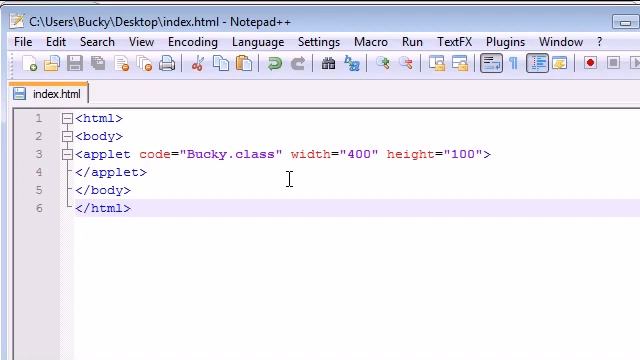Open the Encoding menu
Image resolution: width=640 pixels, height=360 pixels.
coord(193,42)
